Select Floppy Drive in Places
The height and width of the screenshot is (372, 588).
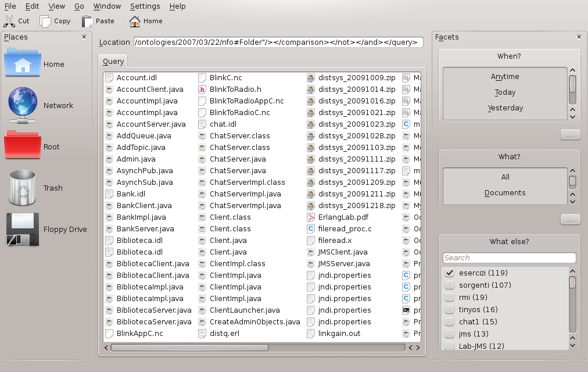(x=23, y=229)
